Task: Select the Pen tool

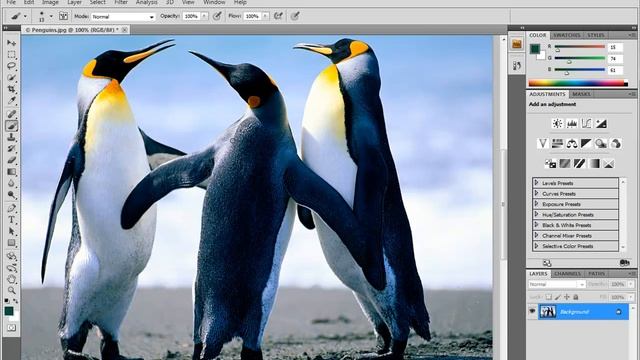Action: point(11,208)
